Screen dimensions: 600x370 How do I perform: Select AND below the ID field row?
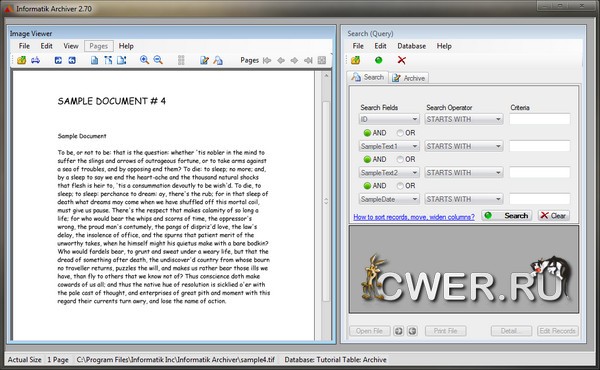(x=375, y=133)
